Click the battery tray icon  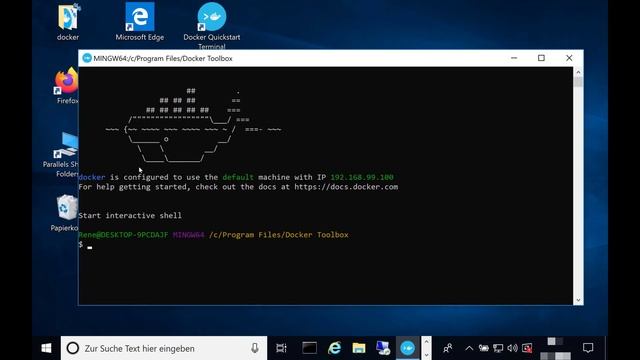pyautogui.click(x=484, y=348)
